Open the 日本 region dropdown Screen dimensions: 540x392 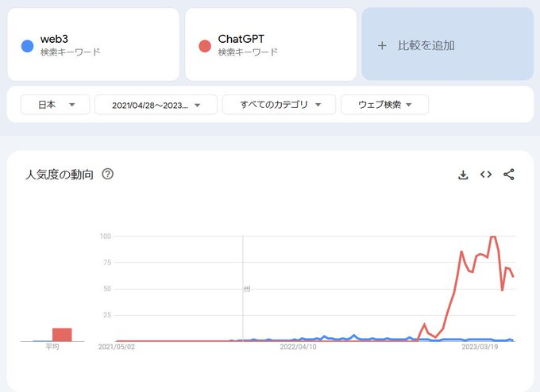click(x=55, y=104)
